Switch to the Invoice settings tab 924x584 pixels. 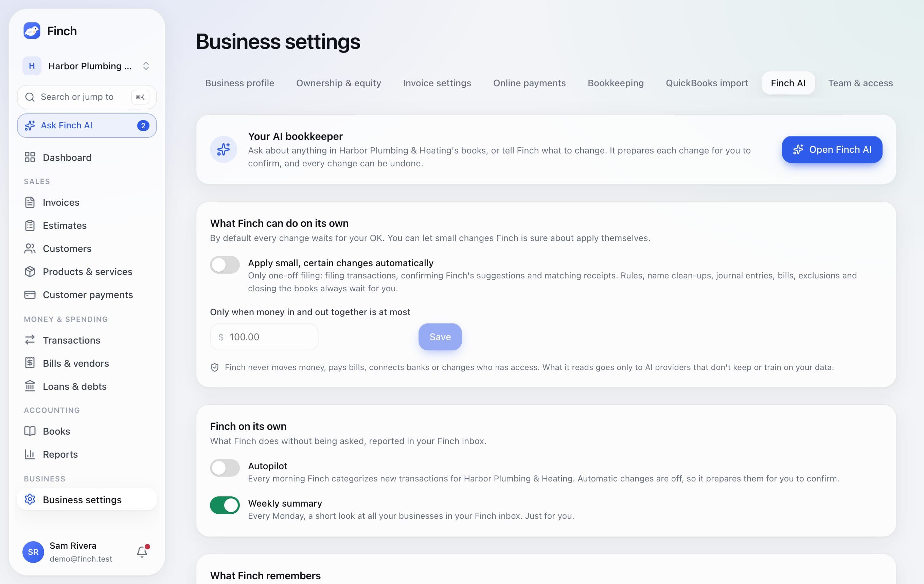pyautogui.click(x=437, y=83)
